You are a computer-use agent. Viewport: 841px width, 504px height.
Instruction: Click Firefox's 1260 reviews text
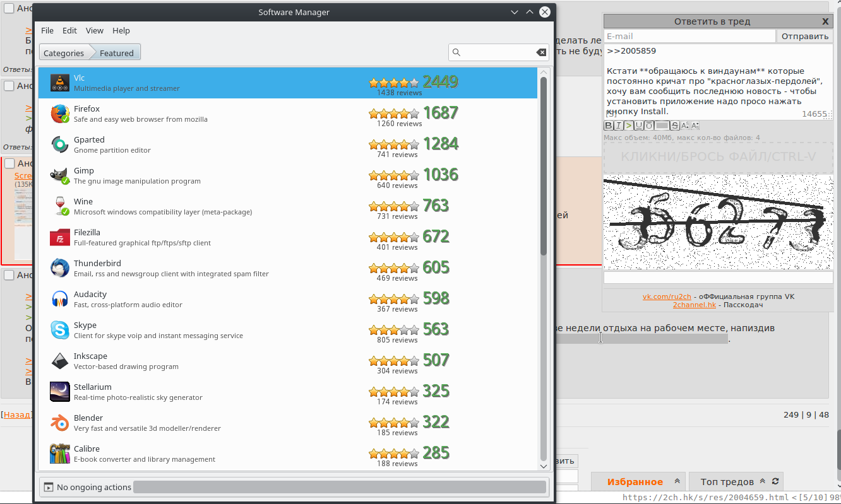pyautogui.click(x=399, y=124)
